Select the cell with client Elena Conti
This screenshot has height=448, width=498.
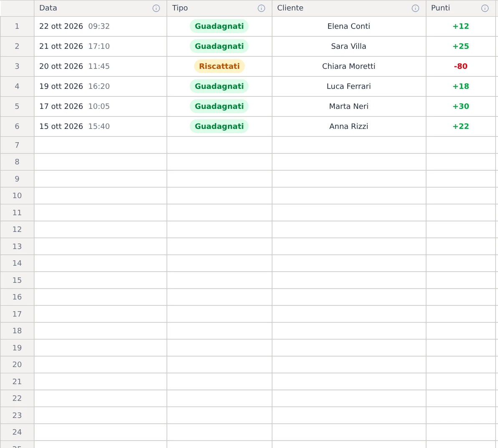pyautogui.click(x=349, y=26)
